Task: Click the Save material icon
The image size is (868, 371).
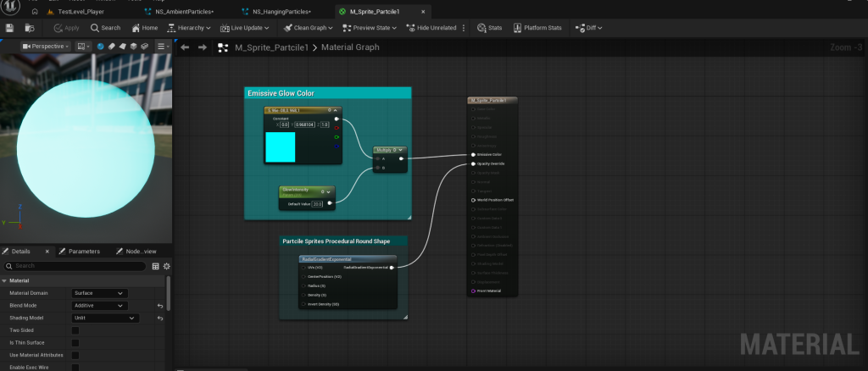Action: pos(9,28)
